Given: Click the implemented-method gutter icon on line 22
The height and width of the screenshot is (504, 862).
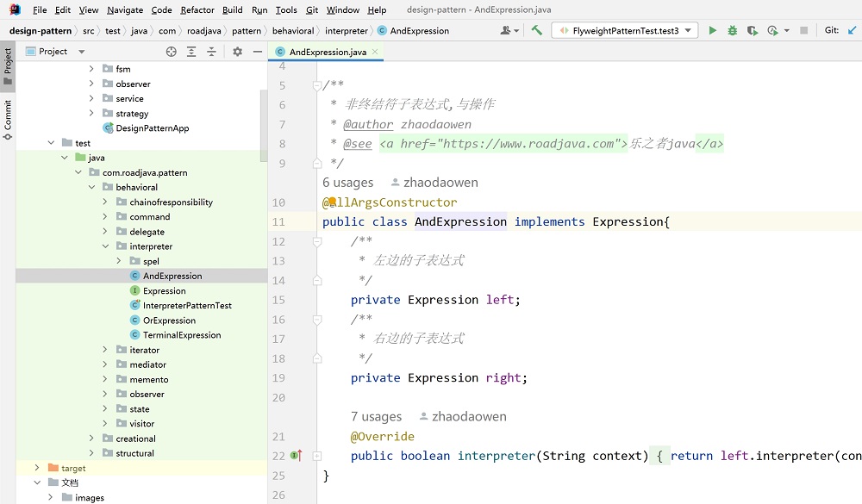Looking at the screenshot, I should [x=297, y=456].
